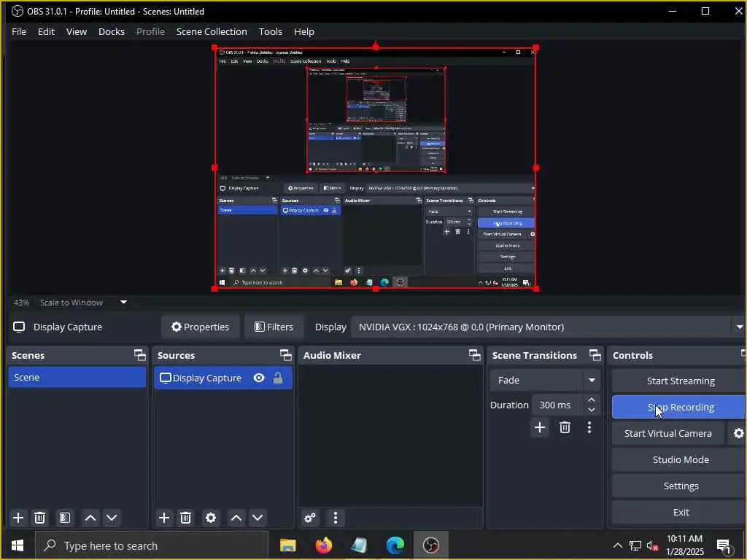Image resolution: width=747 pixels, height=560 pixels.
Task: Remove selected source with trash icon
Action: 186,518
